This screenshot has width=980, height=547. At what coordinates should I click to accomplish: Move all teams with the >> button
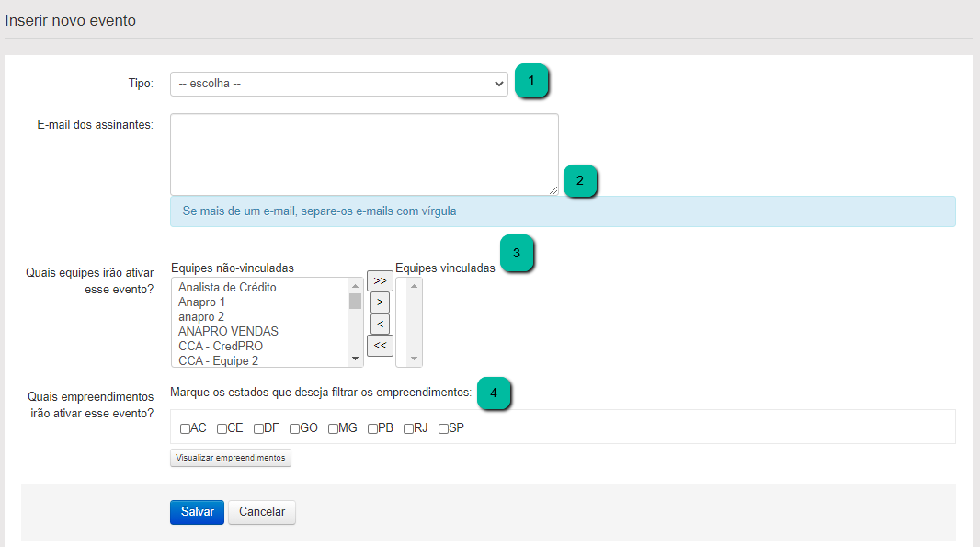(x=380, y=280)
